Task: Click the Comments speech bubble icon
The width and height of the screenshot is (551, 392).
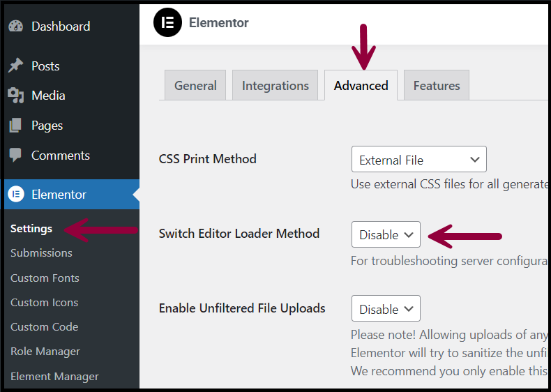Action: click(15, 156)
